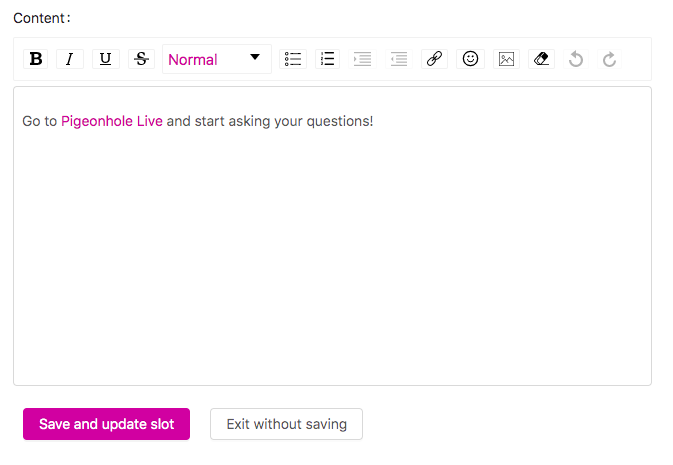Click Save and update slot button
Image resolution: width=673 pixels, height=465 pixels.
(x=106, y=424)
